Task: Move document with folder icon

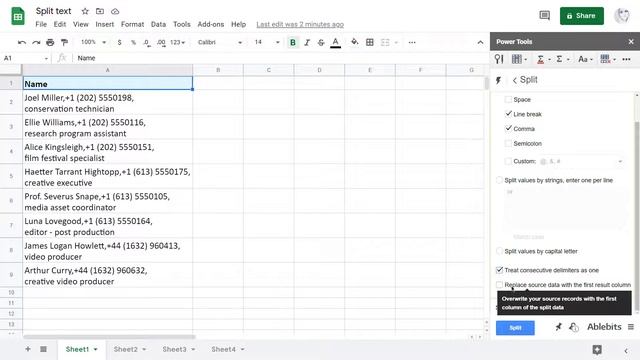Action: [x=100, y=11]
